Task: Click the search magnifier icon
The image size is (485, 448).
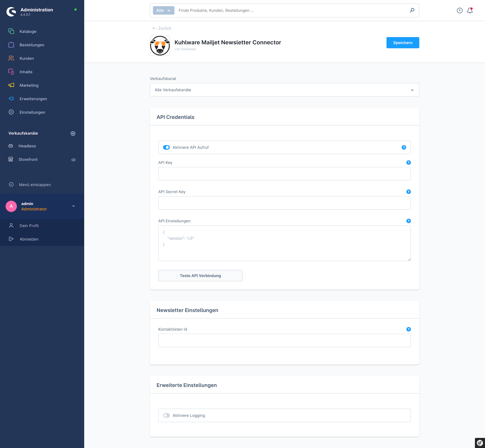Action: pyautogui.click(x=412, y=10)
